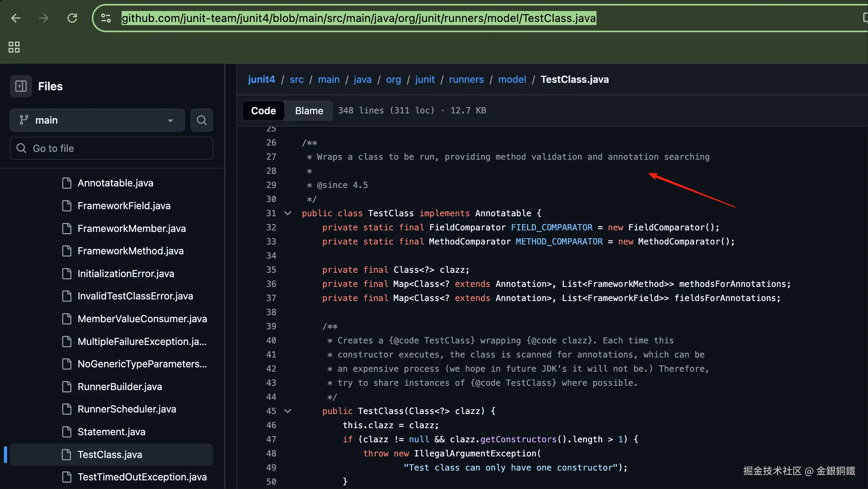The height and width of the screenshot is (489, 868).
Task: Click the browser forward arrow
Action: pos(44,18)
